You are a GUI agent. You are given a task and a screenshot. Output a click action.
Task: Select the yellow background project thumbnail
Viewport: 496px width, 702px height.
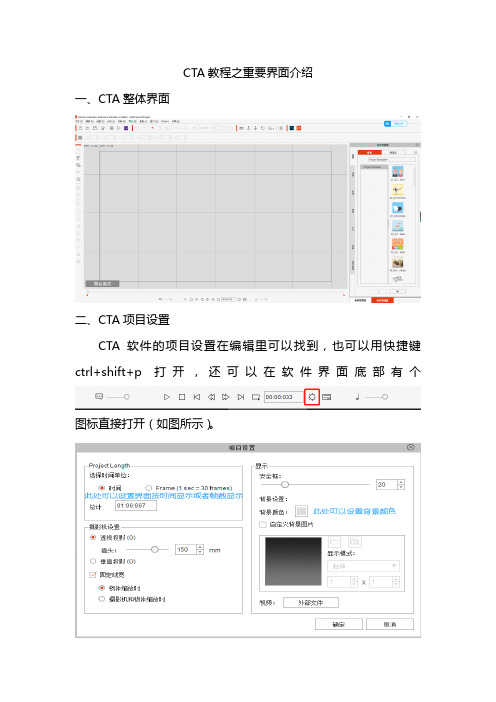click(398, 190)
